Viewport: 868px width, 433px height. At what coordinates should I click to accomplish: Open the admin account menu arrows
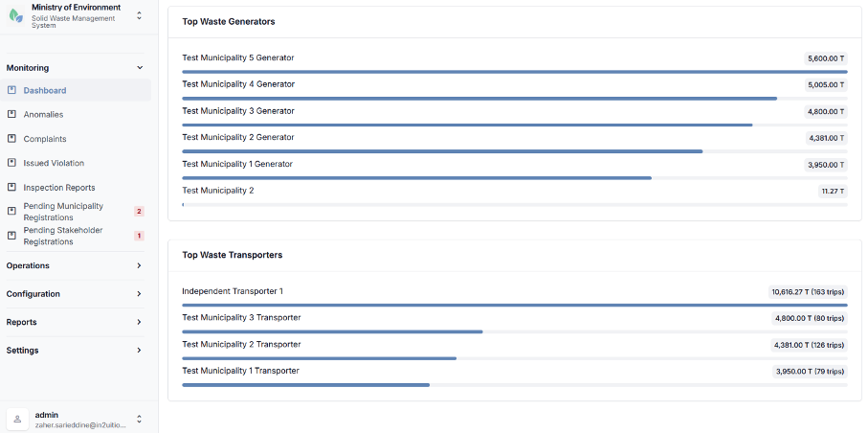click(x=139, y=420)
